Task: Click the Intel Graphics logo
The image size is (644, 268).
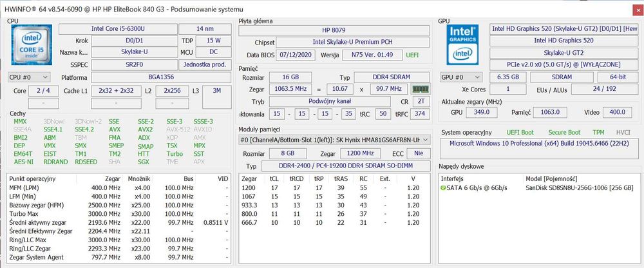Action: pos(462,44)
